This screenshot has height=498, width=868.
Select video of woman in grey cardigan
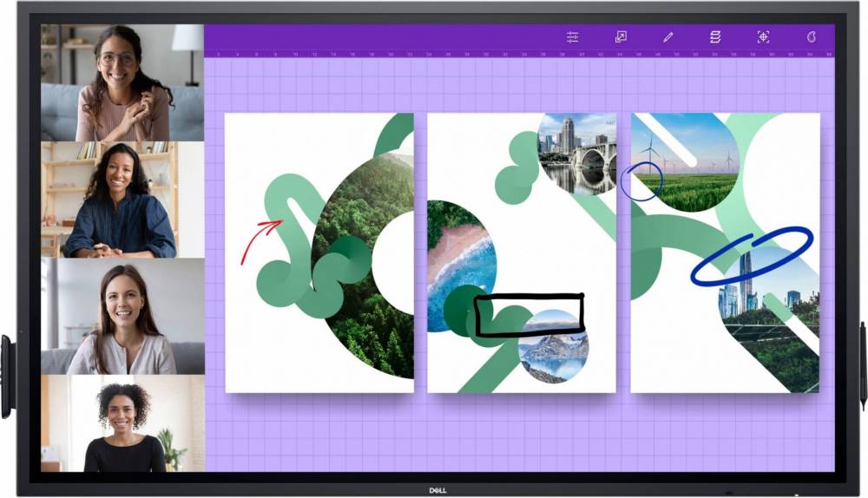pyautogui.click(x=122, y=317)
